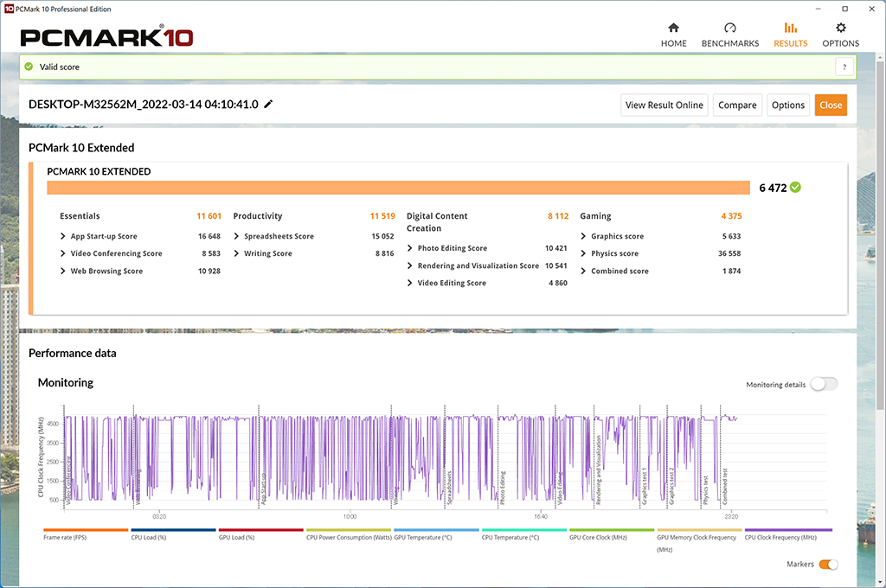Close the result with orange Close button

831,105
